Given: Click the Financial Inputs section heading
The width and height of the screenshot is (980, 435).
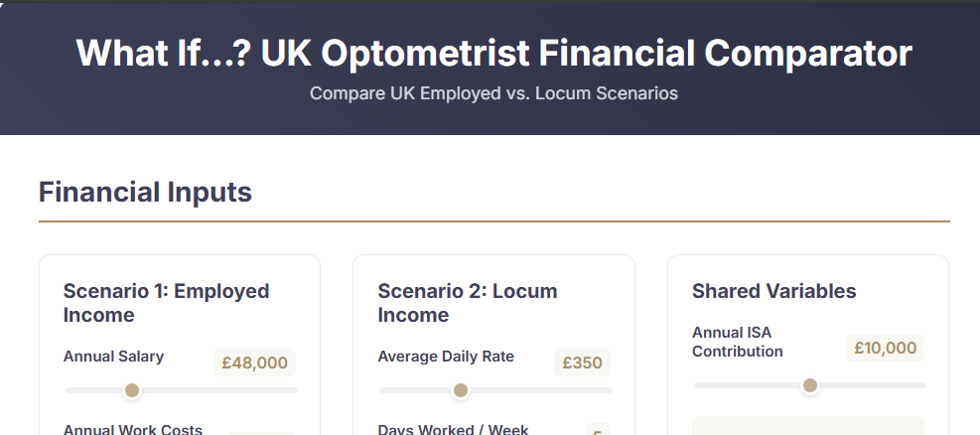Looking at the screenshot, I should [145, 192].
